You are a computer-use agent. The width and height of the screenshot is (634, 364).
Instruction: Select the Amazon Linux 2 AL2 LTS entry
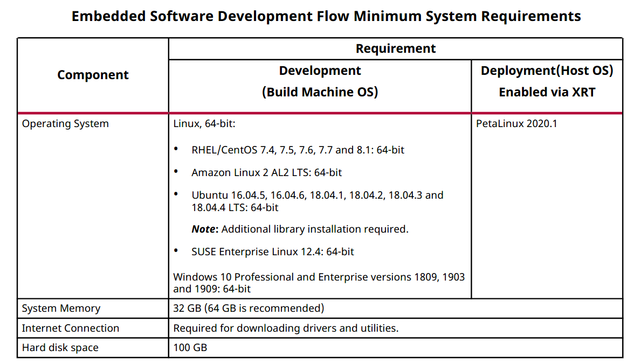pyautogui.click(x=266, y=173)
